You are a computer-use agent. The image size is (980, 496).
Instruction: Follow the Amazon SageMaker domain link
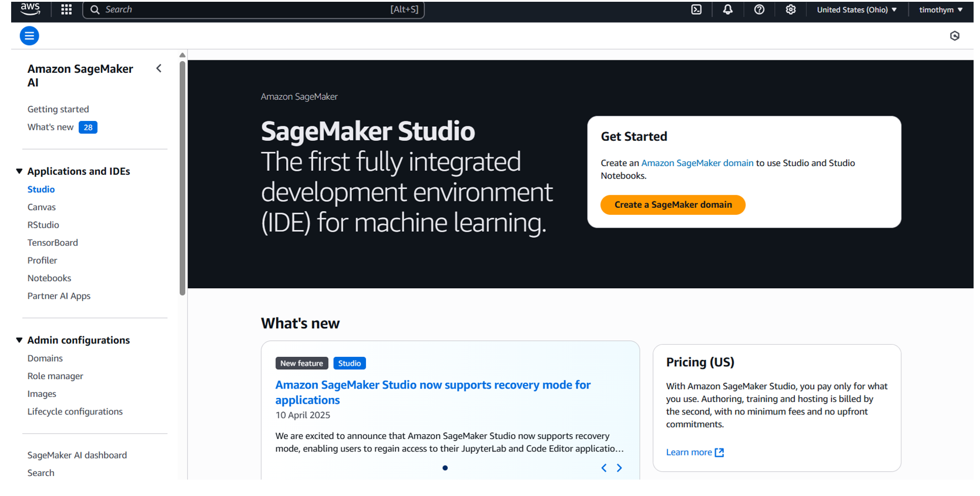point(697,163)
